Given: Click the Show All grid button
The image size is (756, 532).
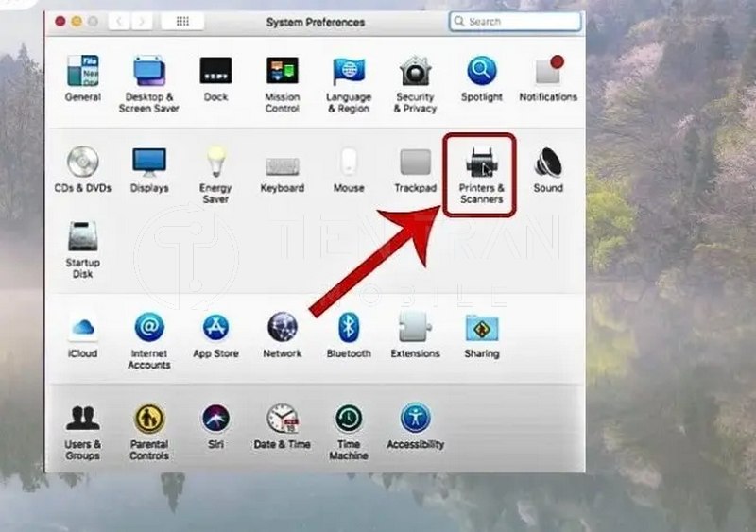Looking at the screenshot, I should [182, 22].
